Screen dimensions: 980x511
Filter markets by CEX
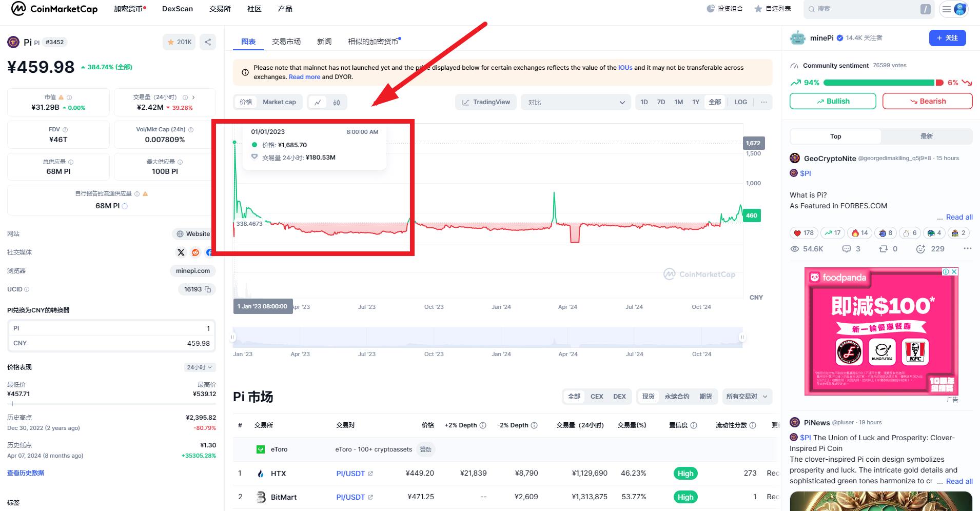pyautogui.click(x=597, y=397)
